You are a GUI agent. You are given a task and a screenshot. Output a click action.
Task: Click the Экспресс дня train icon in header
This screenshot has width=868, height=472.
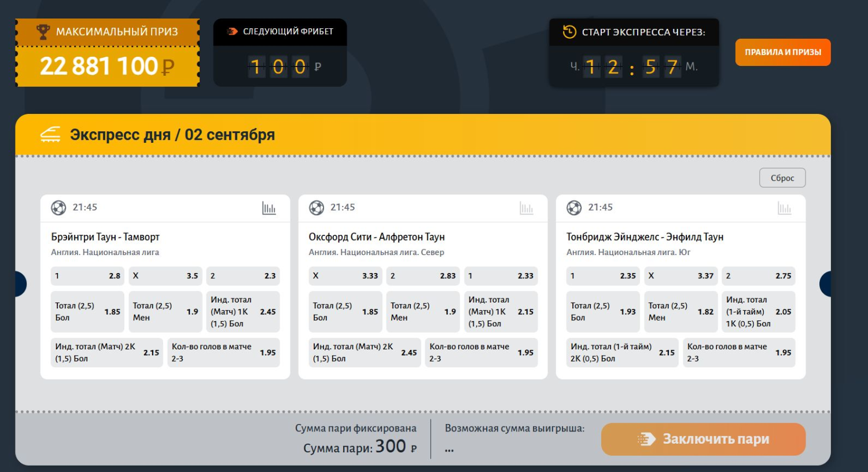click(50, 135)
